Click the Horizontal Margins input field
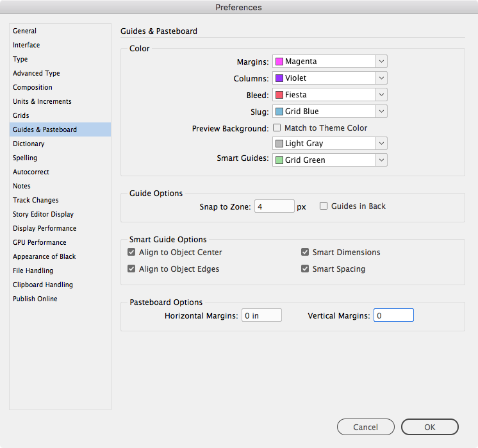This screenshot has height=448, width=478. pyautogui.click(x=261, y=315)
